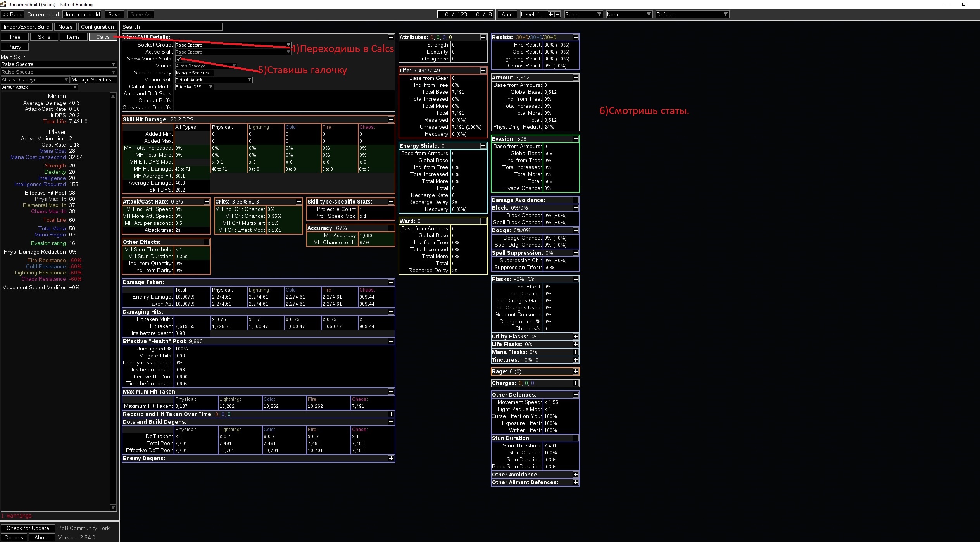Collapse the Ward section
The image size is (980, 542).
pyautogui.click(x=483, y=221)
